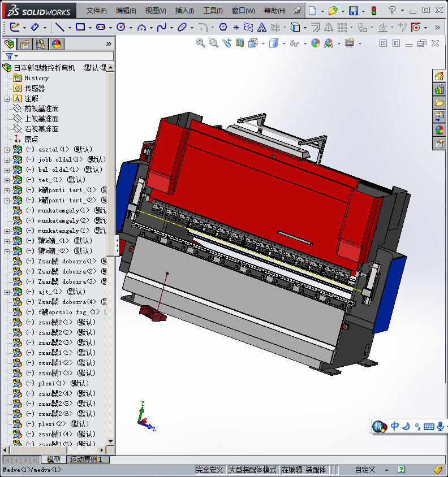
Task: Expand the 注解 annotations folder
Action: coord(7,99)
